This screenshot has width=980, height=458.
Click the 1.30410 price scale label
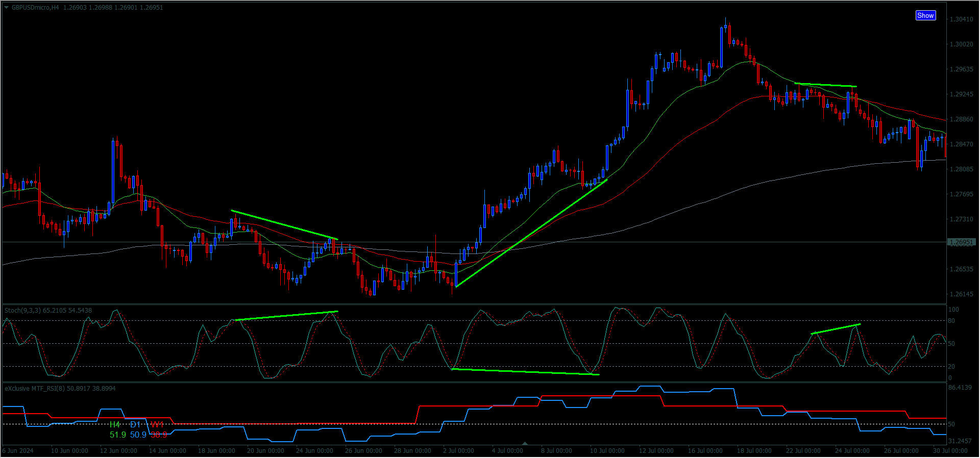point(961,19)
